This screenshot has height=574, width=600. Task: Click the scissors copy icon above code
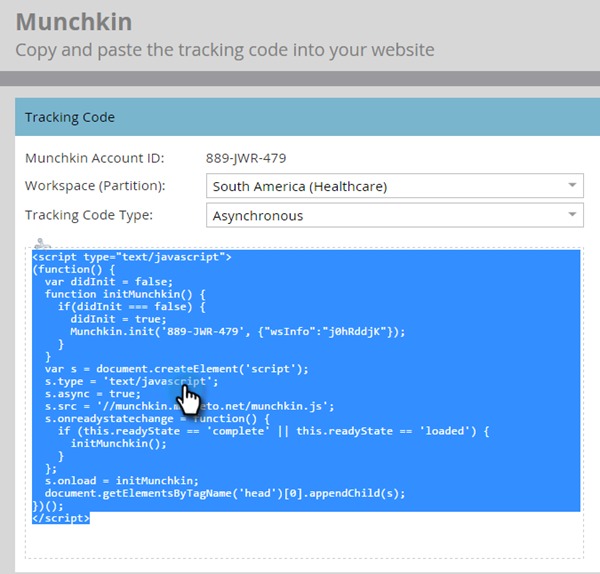coord(42,244)
